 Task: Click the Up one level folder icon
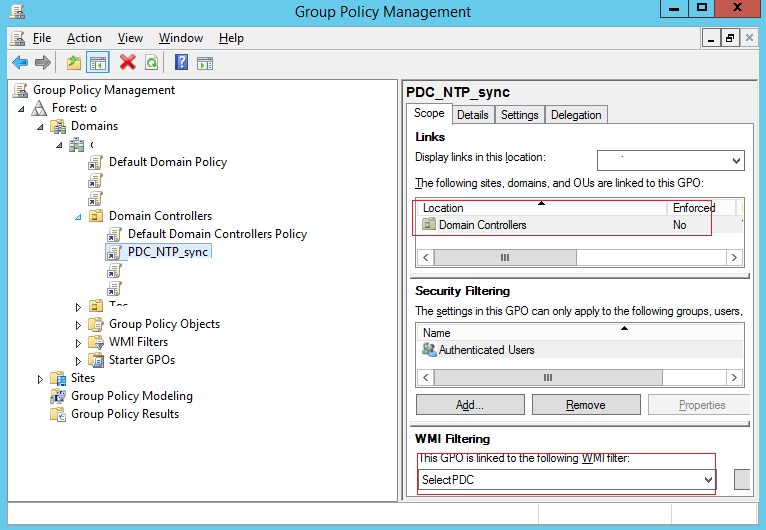pyautogui.click(x=74, y=63)
